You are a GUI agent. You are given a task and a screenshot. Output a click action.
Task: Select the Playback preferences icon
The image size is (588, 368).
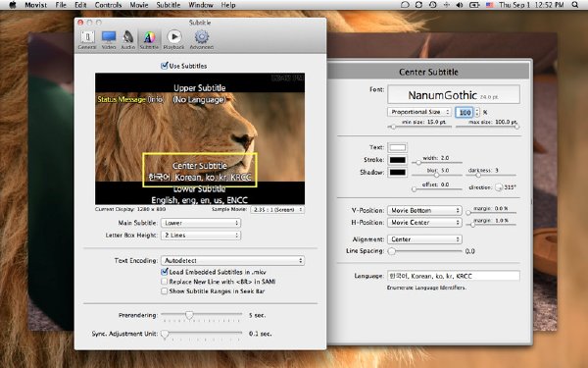point(173,40)
